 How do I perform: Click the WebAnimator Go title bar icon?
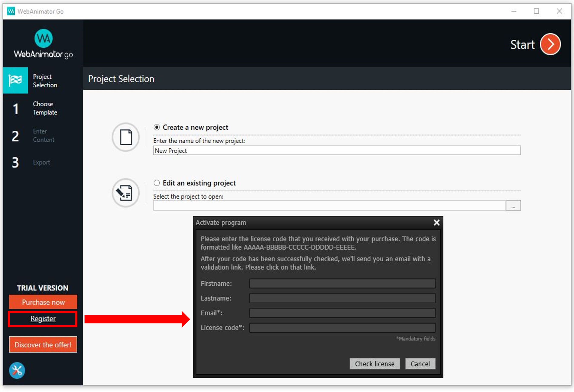11,11
